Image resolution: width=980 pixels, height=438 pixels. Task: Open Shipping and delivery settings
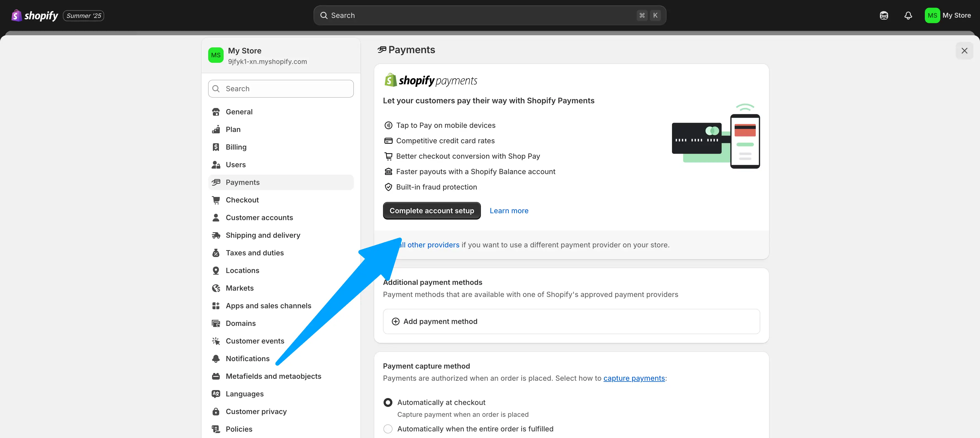coord(281,235)
